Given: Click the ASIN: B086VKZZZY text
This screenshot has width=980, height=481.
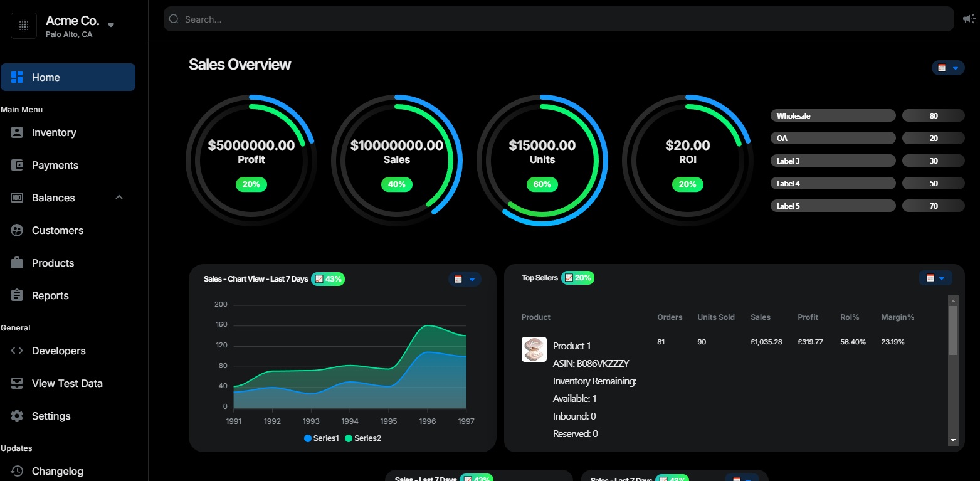Looking at the screenshot, I should 591,364.
